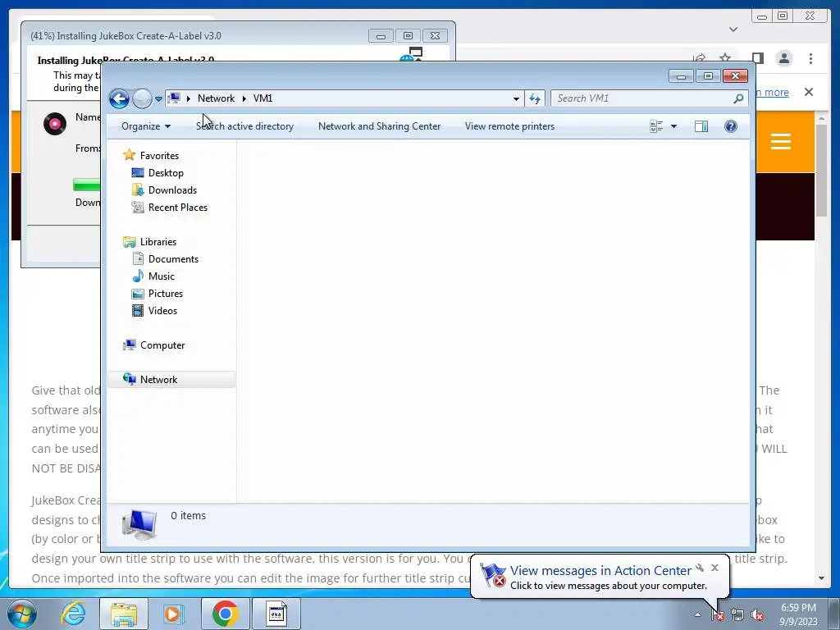Open Recent Places in Favorites
Screen dimensions: 840x630
178,208
